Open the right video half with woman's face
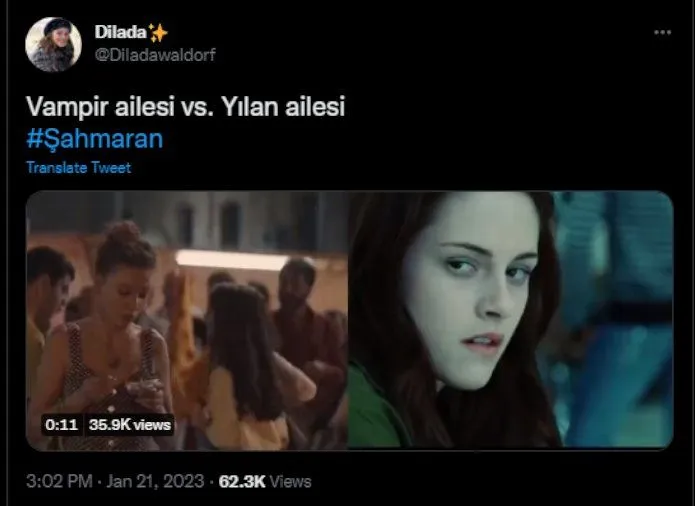 point(511,320)
